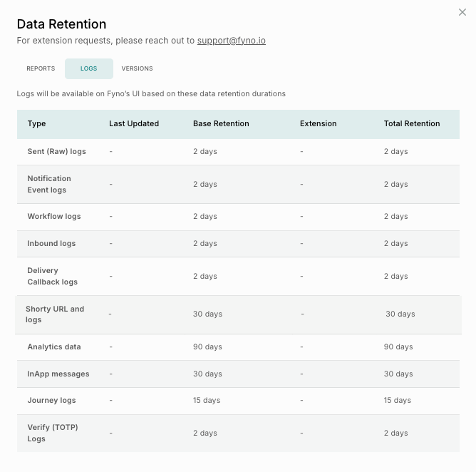Click base retention of Verify (TOTP) Logs

(205, 433)
